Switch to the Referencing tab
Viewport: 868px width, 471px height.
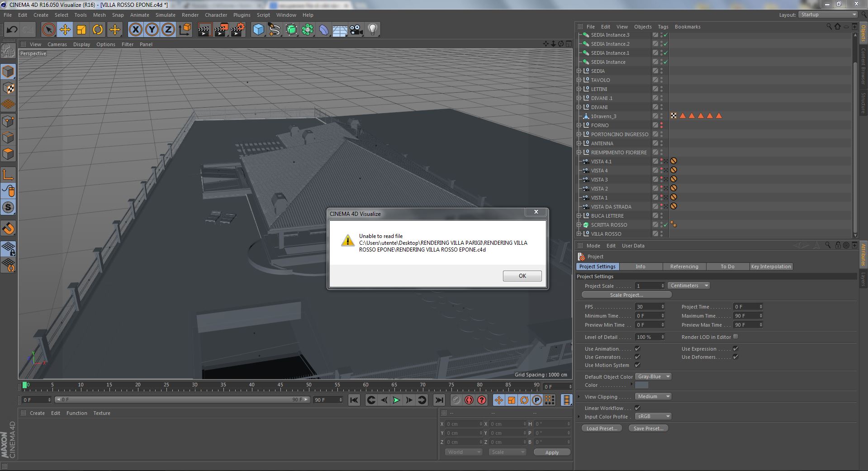pyautogui.click(x=684, y=266)
